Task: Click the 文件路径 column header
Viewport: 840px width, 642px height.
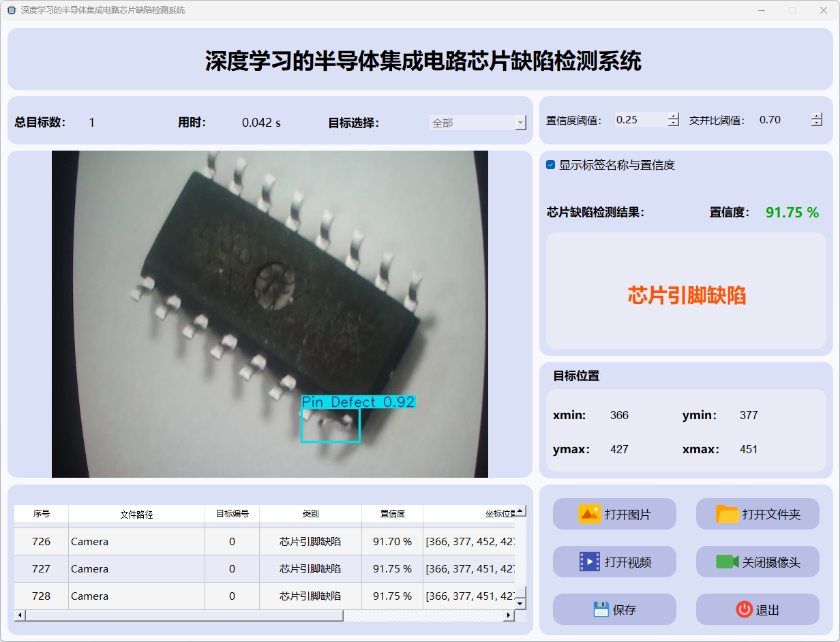Action: 136,514
